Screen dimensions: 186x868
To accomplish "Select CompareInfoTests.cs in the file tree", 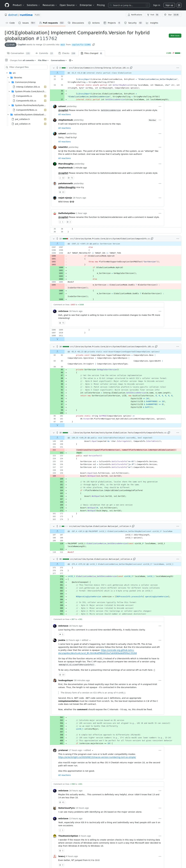I will [x=27, y=110].
